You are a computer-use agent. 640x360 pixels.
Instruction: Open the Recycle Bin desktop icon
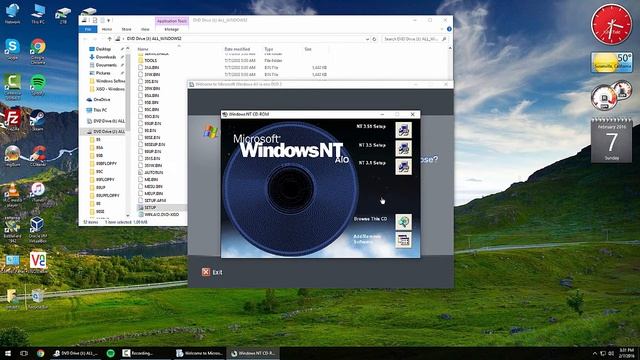click(x=38, y=299)
